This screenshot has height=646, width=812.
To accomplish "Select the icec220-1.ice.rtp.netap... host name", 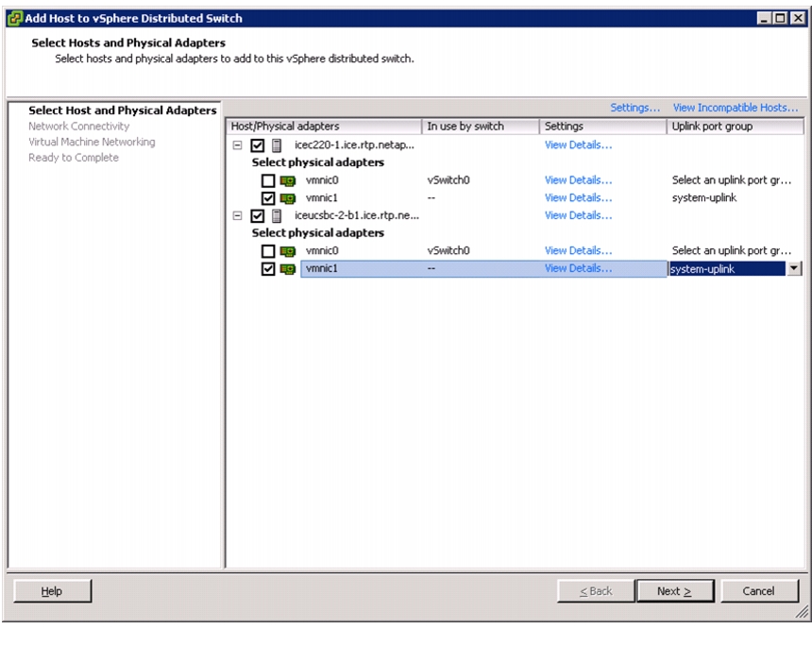I will click(354, 145).
